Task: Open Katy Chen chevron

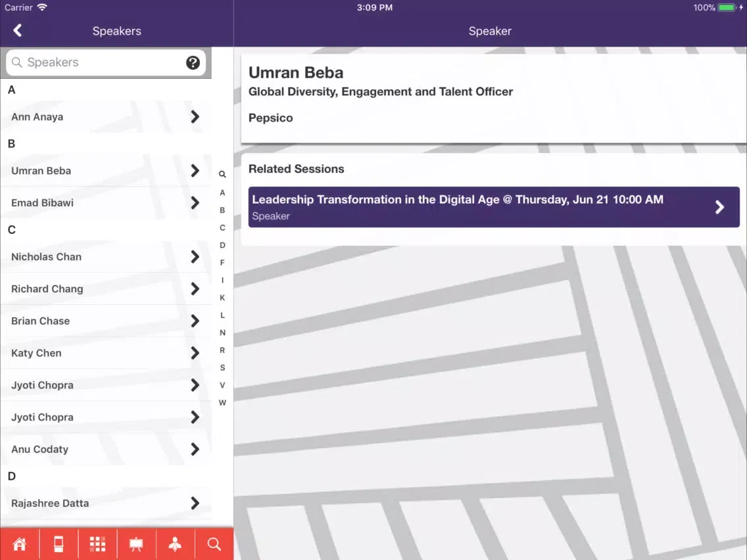Action: point(195,353)
